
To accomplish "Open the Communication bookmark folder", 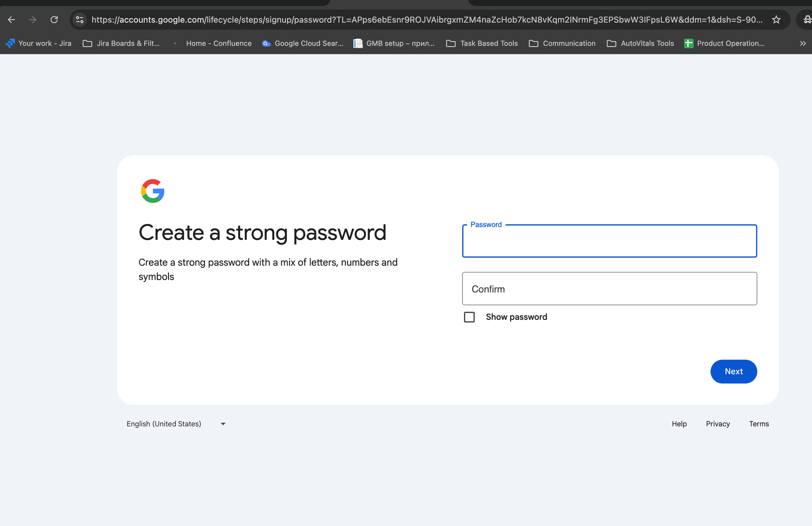I will [562, 43].
